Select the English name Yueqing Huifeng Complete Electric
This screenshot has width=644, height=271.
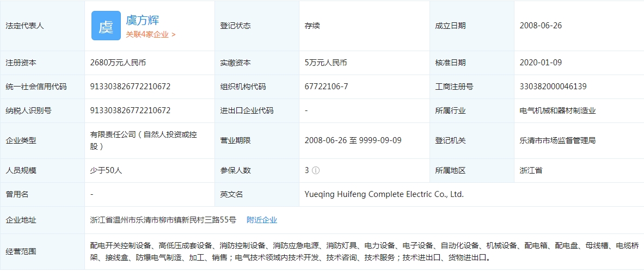click(x=384, y=194)
